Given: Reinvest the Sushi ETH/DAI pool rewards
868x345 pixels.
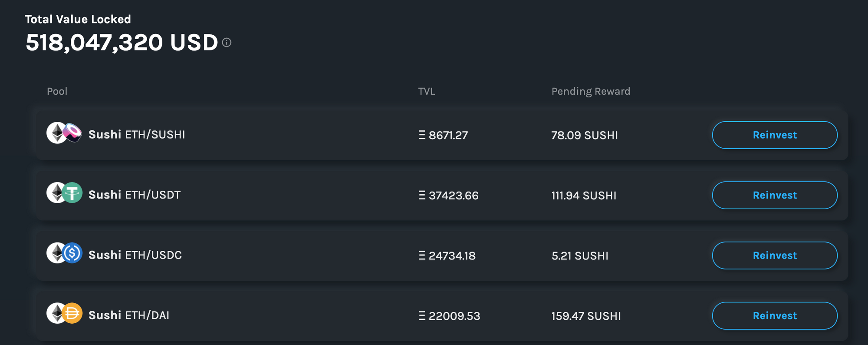Looking at the screenshot, I should point(775,316).
